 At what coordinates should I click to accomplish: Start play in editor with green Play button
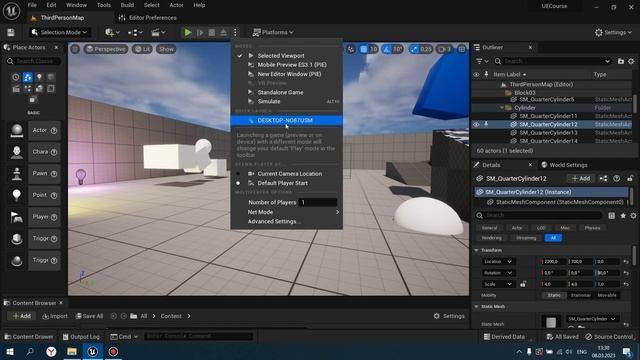tap(187, 32)
